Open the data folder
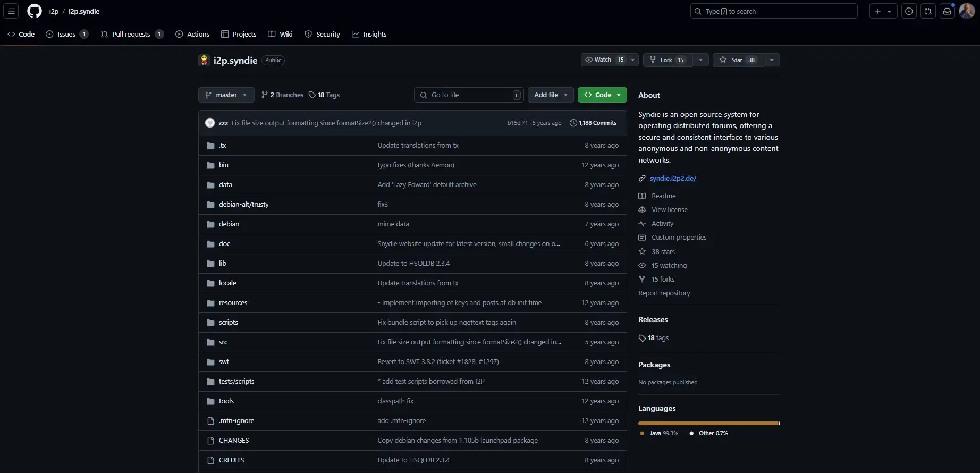This screenshot has width=980, height=473. coord(225,184)
